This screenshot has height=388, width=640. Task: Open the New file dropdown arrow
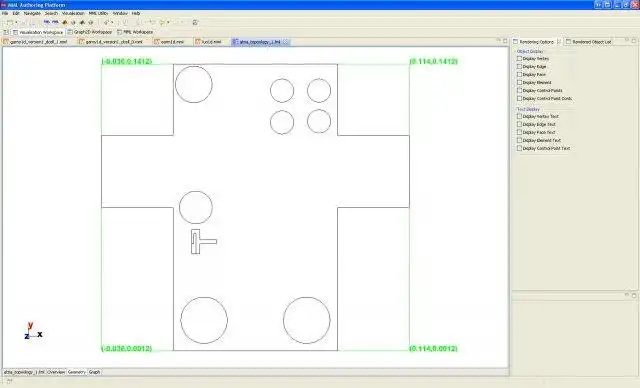16,22
